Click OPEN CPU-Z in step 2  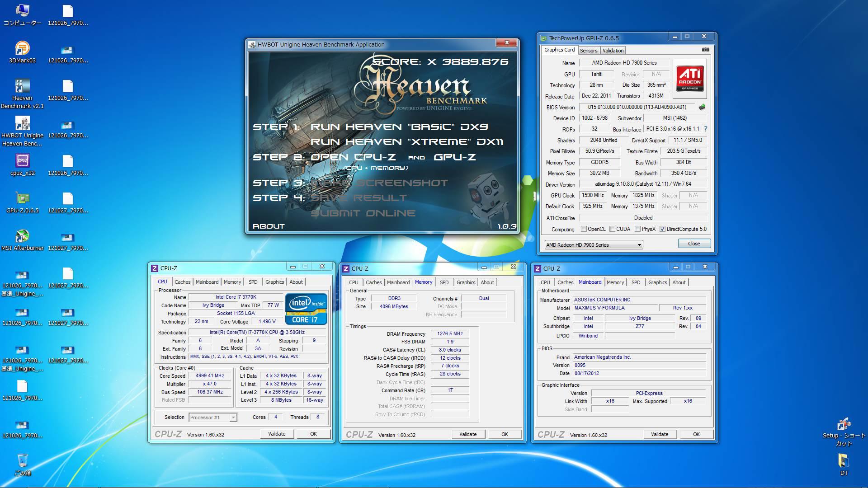353,157
